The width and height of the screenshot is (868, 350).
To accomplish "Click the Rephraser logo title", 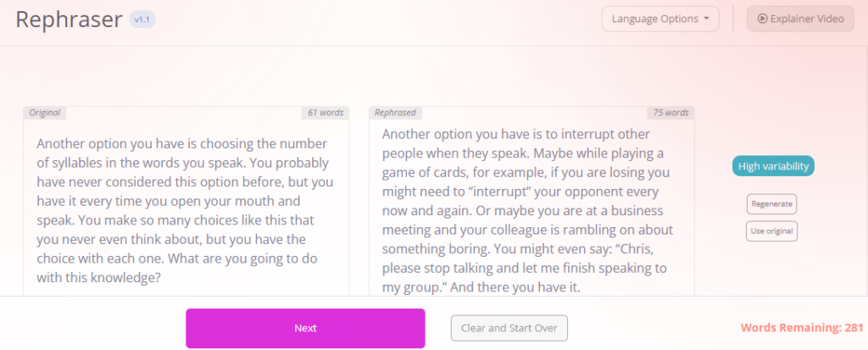I will [x=70, y=19].
